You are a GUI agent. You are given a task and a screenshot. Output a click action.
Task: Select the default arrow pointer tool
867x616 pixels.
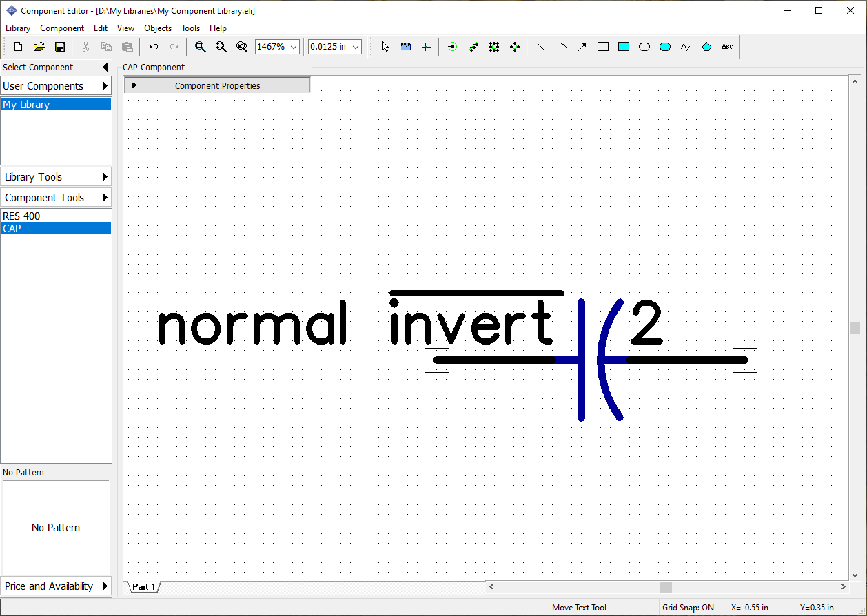(385, 47)
